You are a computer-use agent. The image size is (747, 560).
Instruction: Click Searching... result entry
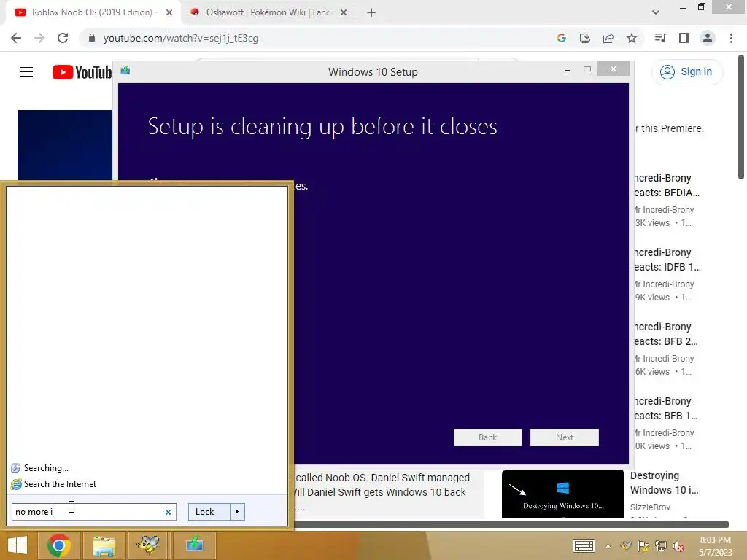pyautogui.click(x=46, y=468)
